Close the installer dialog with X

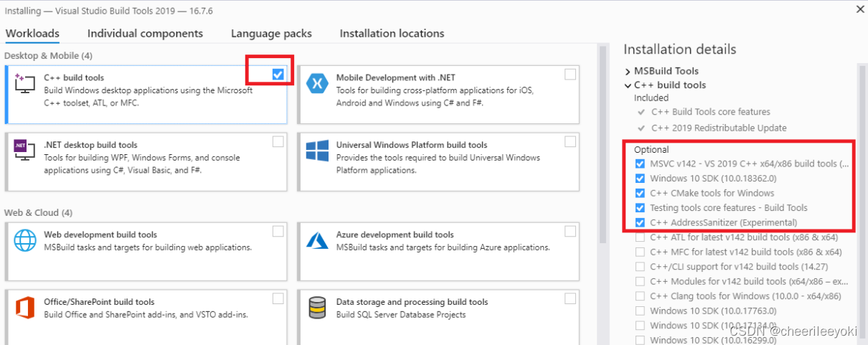pyautogui.click(x=860, y=9)
